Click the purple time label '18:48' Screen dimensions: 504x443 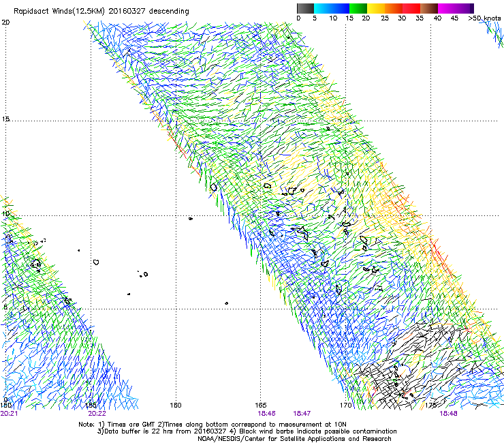(x=448, y=414)
